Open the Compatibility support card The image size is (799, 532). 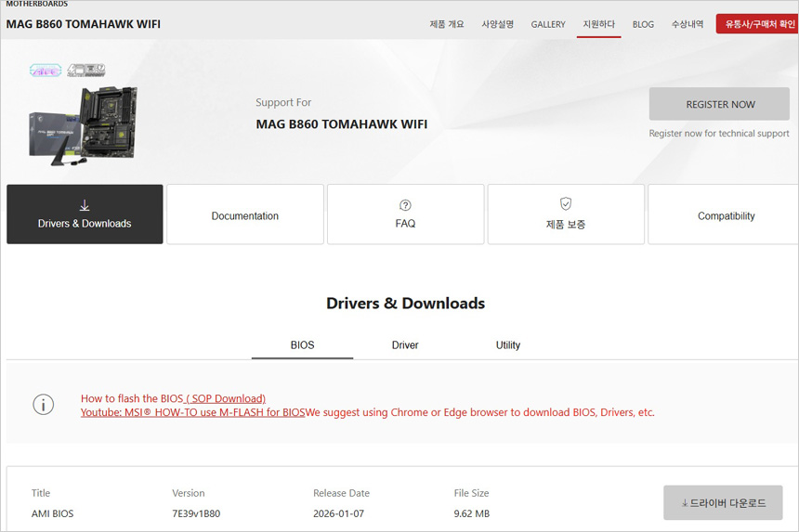726,215
